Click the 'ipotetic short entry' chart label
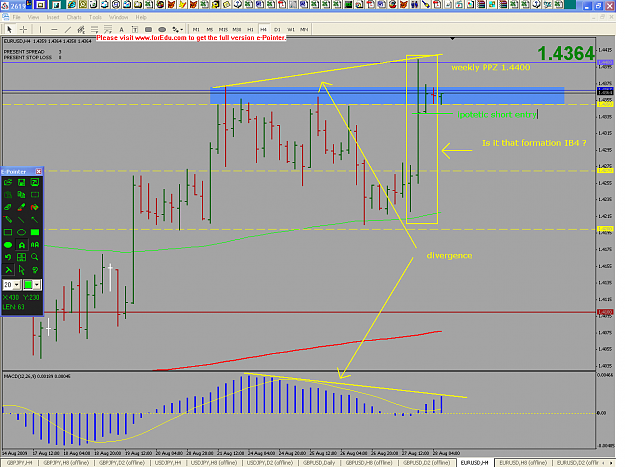 point(497,115)
